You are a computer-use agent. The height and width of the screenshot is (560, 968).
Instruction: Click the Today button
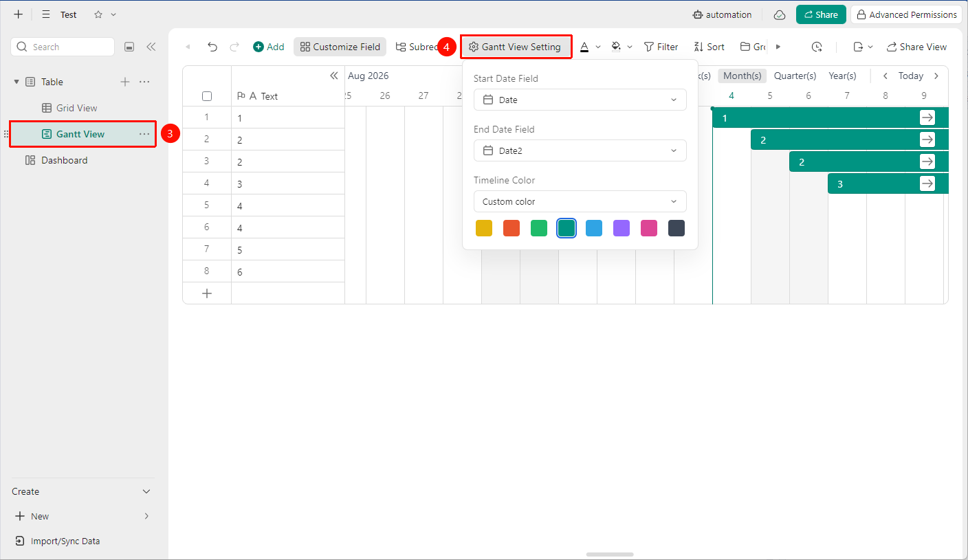[911, 76]
